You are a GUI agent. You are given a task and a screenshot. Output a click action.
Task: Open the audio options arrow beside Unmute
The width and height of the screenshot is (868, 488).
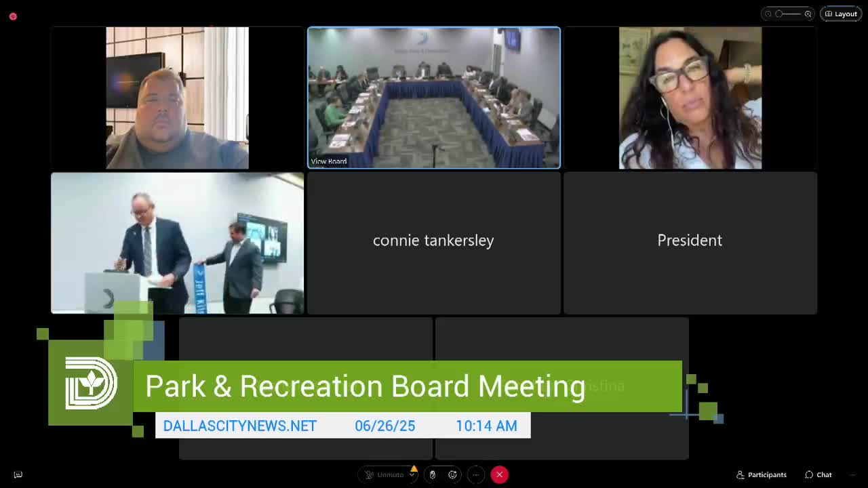pos(412,474)
